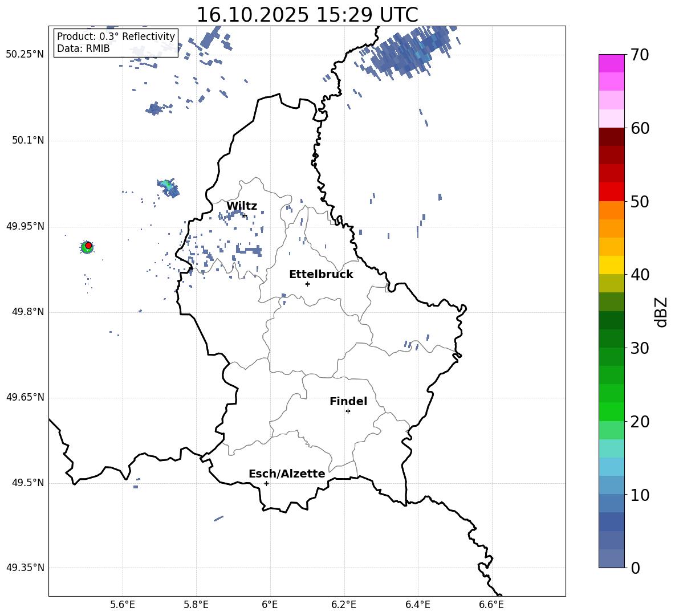Click the Esch/Alzette cross marker
Screen dimensions: 675x616
[266, 483]
